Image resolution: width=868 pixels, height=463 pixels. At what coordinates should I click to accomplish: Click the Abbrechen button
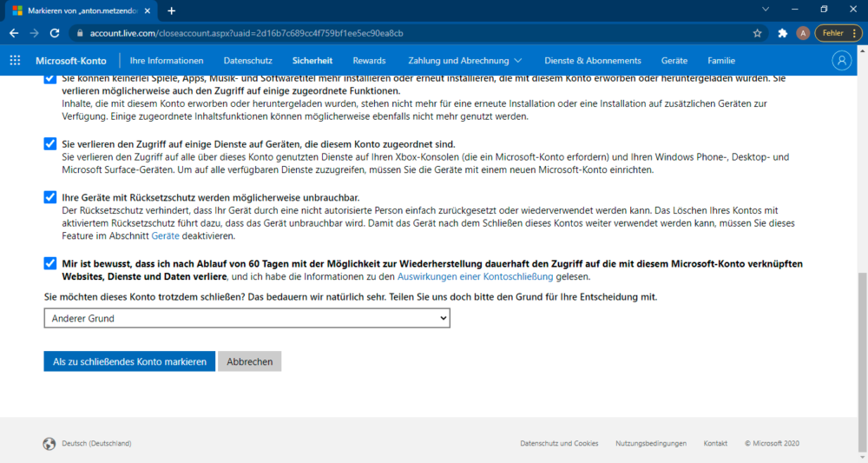(x=250, y=361)
